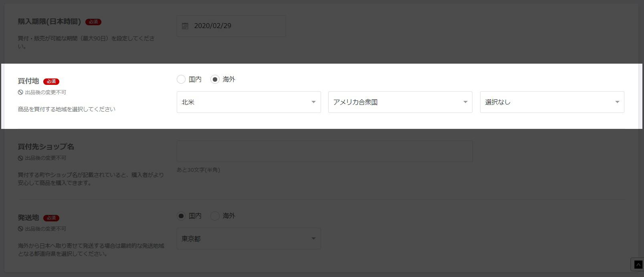Click the calendar icon in date field
Screen dimensions: 644x277
[185, 26]
